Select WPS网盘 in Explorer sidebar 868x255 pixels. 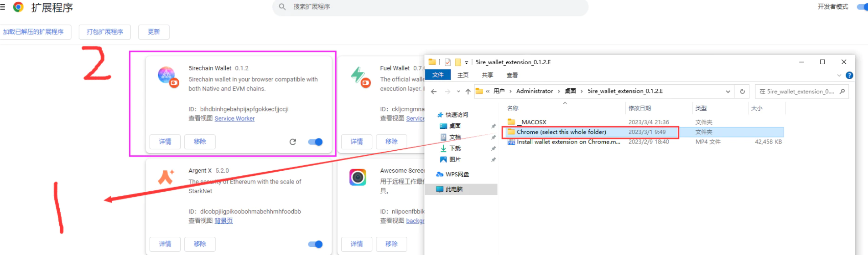point(457,174)
